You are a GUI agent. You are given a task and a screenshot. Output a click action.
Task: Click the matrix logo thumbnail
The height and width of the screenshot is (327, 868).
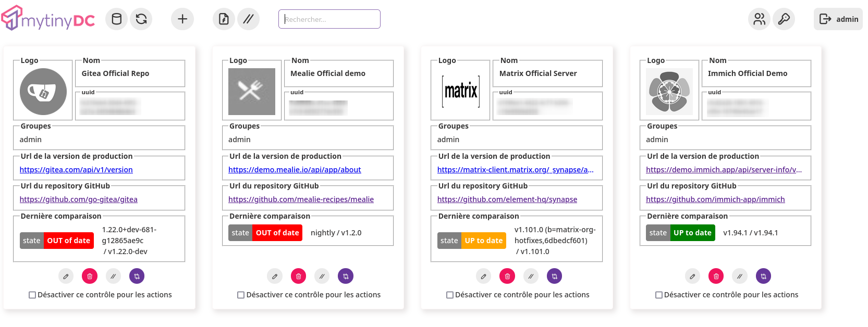pyautogui.click(x=461, y=92)
